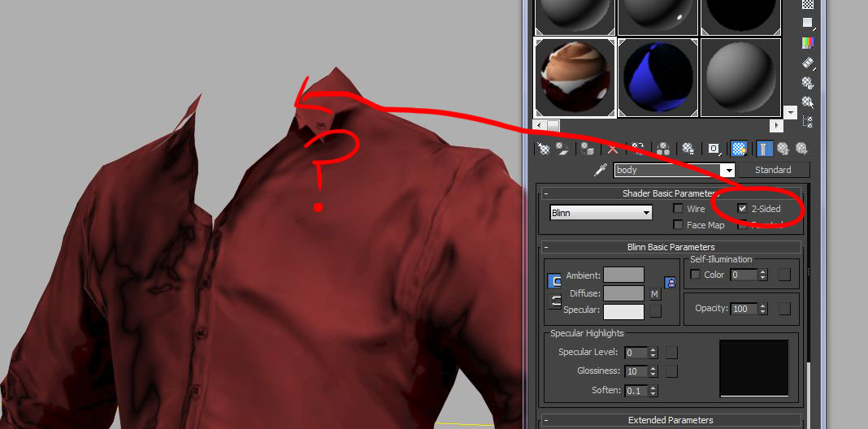Click the Make Material Copy icon

pyautogui.click(x=638, y=149)
